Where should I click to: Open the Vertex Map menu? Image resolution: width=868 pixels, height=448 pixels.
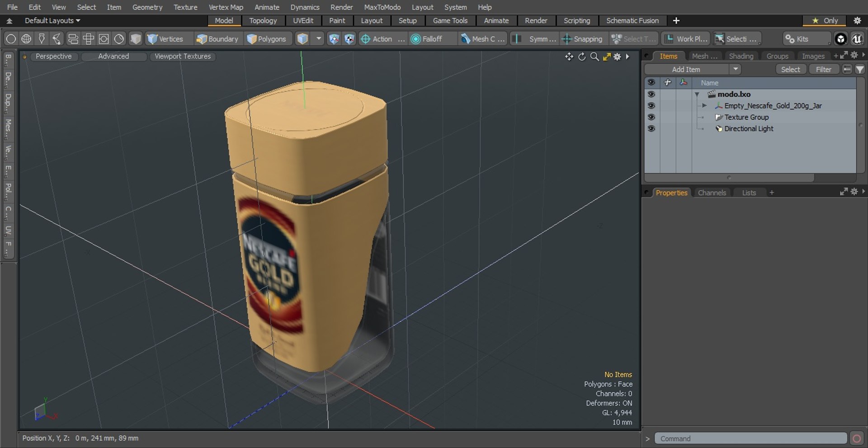point(226,7)
